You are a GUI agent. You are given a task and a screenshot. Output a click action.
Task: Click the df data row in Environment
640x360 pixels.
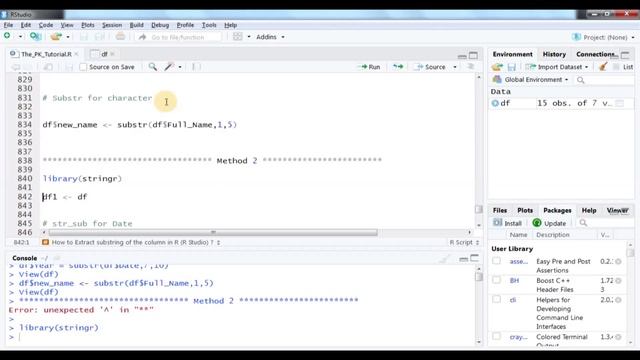(561, 103)
